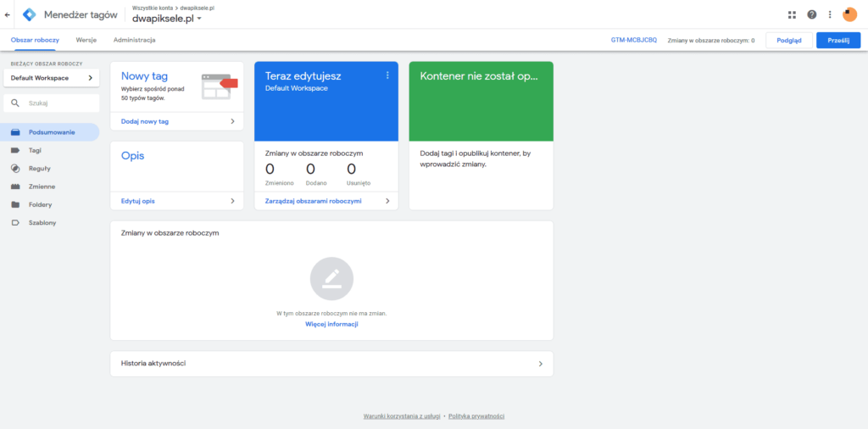This screenshot has width=868, height=429.
Task: Open the three-dot more options menu in header
Action: [830, 14]
